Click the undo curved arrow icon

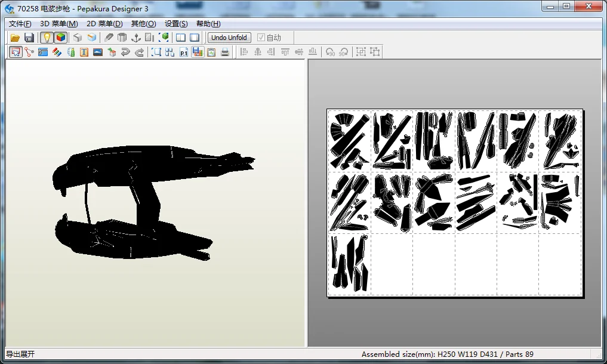coord(125,52)
